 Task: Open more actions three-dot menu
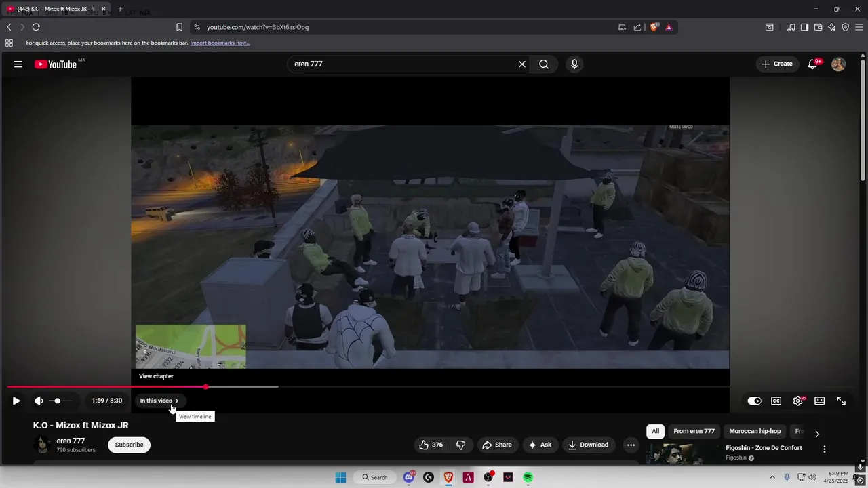(x=631, y=445)
